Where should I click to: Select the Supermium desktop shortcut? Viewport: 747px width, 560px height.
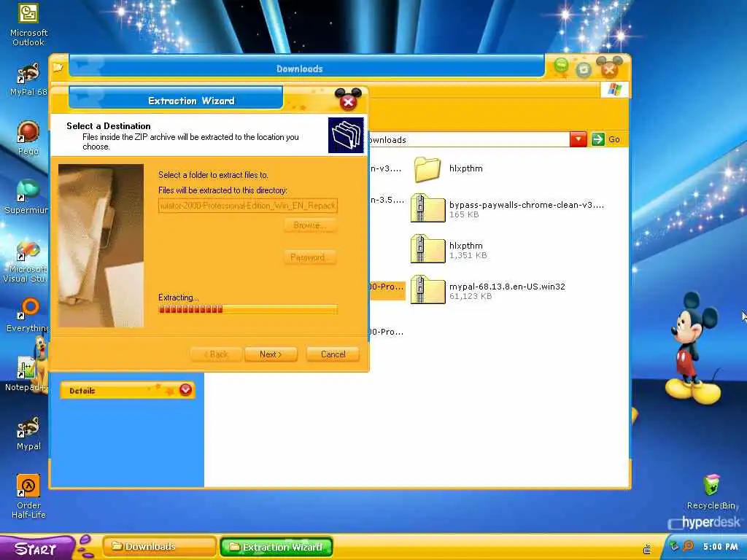point(27,197)
